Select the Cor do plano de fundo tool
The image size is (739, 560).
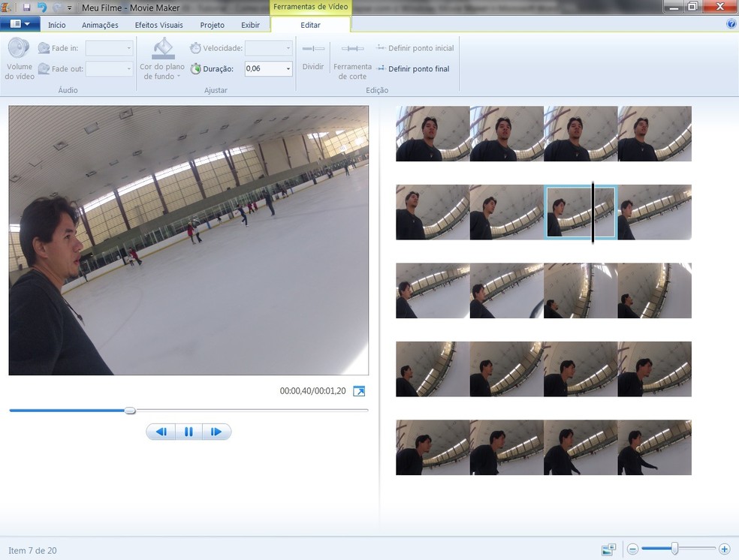[x=161, y=60]
